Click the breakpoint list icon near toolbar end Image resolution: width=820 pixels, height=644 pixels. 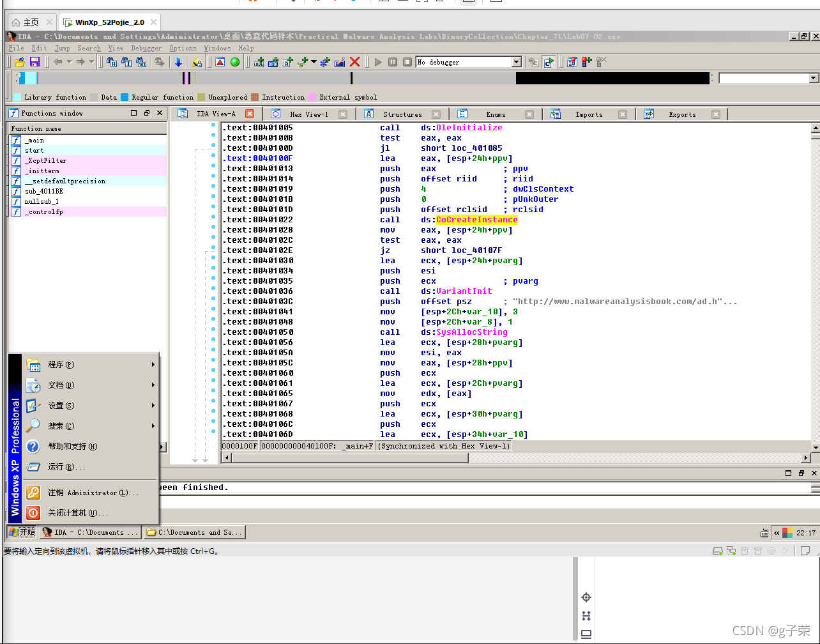coord(572,62)
